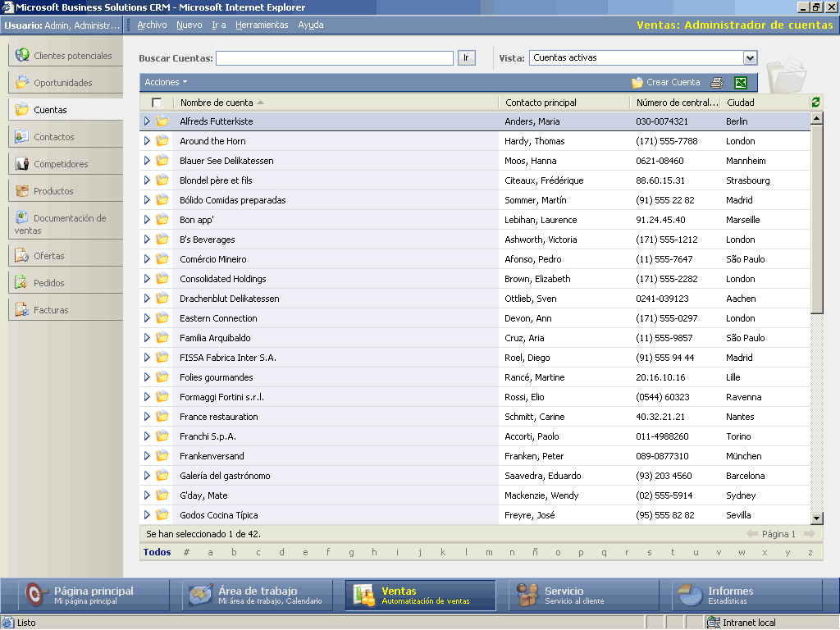Switch to the Informes tab

coord(746,596)
